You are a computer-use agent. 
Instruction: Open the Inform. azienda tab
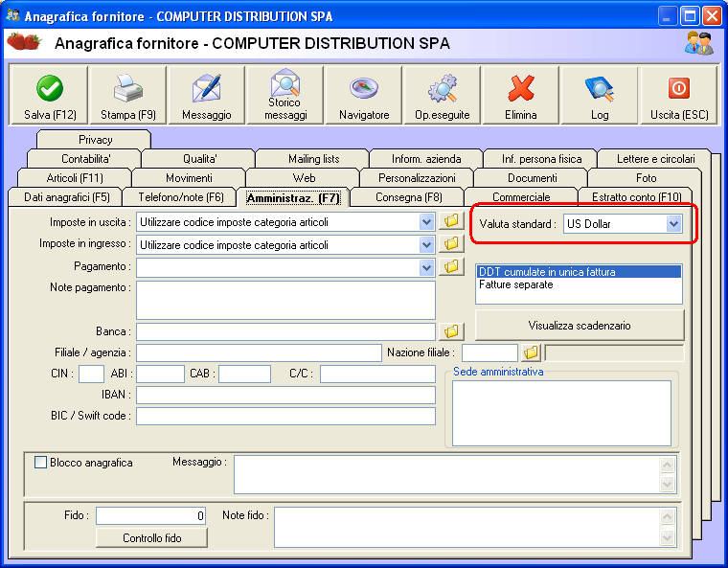[x=426, y=159]
